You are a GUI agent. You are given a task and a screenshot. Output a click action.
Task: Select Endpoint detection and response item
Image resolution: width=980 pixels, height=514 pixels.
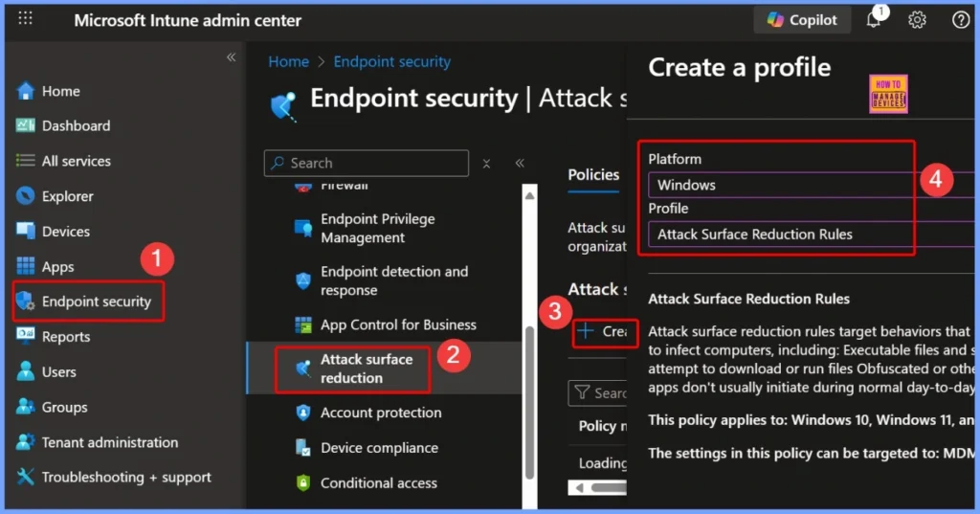pyautogui.click(x=394, y=280)
